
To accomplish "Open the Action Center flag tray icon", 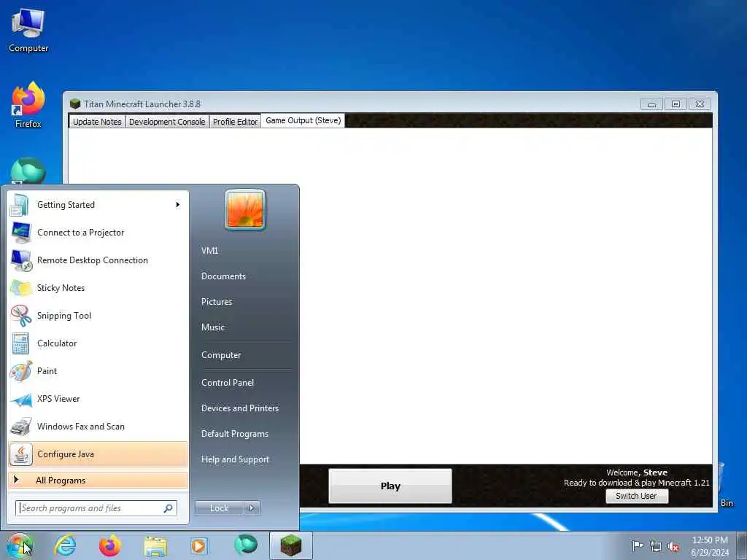I will point(637,545).
